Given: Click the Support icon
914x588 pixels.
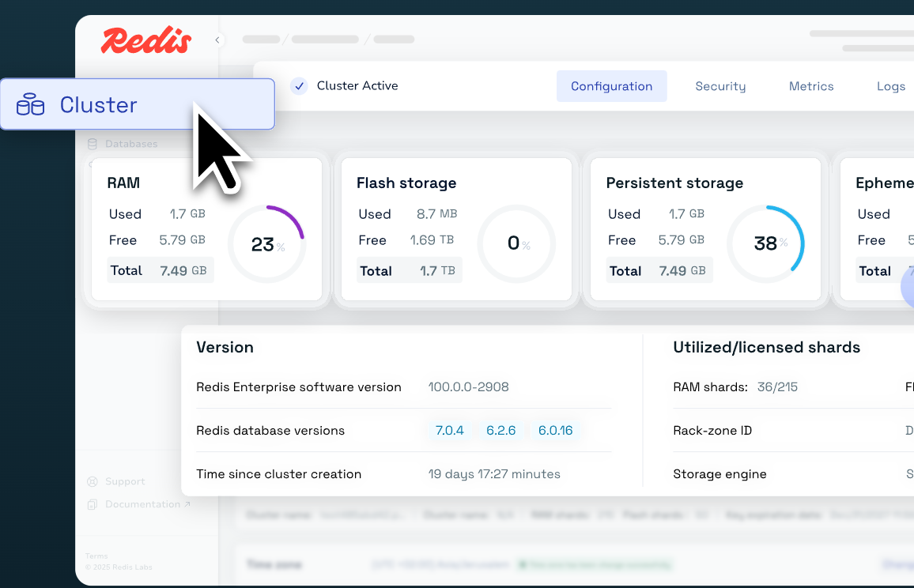Looking at the screenshot, I should (92, 481).
